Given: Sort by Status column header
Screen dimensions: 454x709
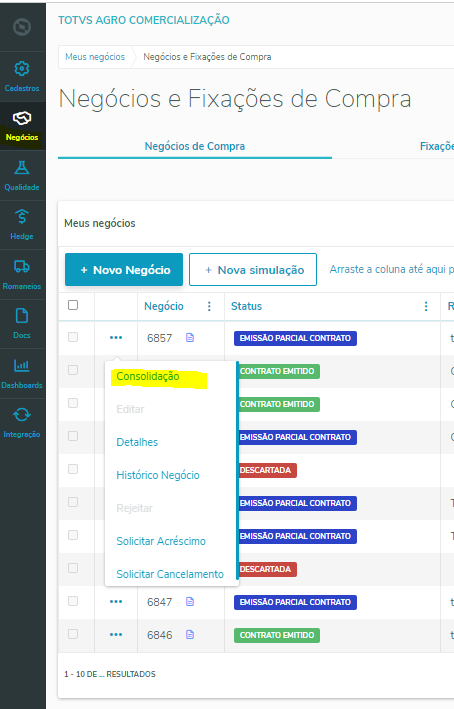Looking at the screenshot, I should pos(246,306).
